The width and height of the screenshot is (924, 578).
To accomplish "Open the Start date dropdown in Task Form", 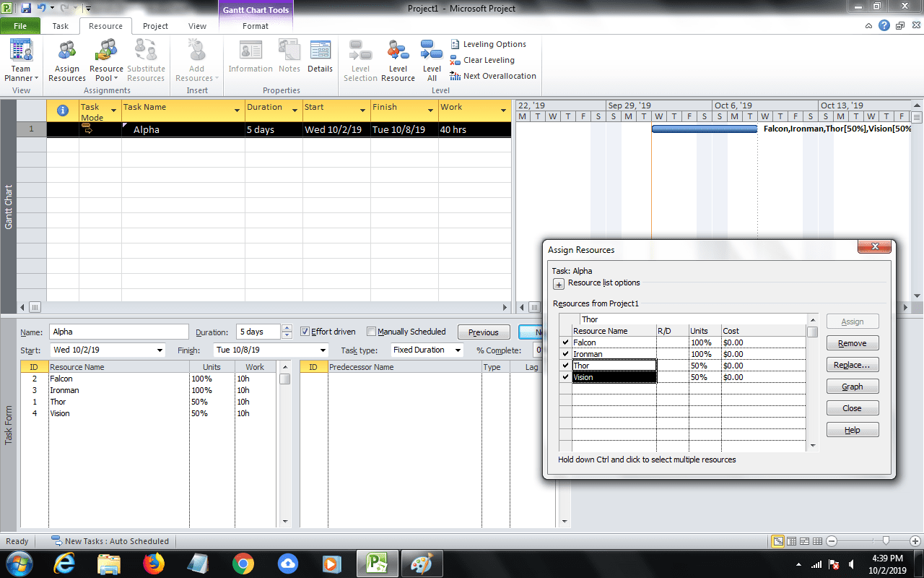I will coord(160,350).
